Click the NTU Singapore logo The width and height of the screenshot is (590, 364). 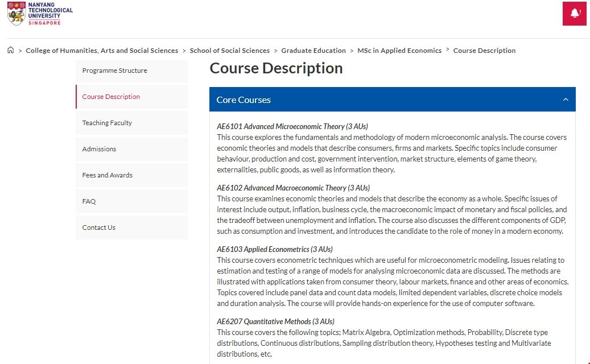[39, 14]
